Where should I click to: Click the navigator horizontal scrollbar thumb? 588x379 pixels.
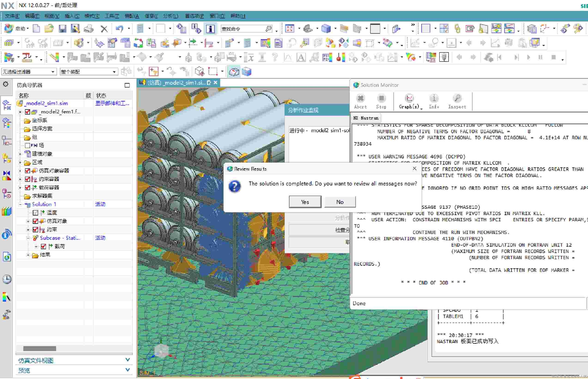(x=40, y=349)
